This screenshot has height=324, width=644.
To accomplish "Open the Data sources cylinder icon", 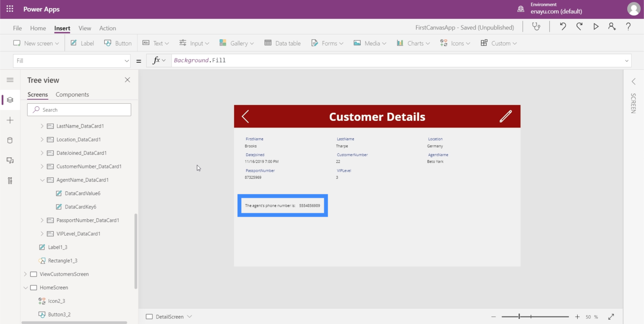I will [10, 140].
